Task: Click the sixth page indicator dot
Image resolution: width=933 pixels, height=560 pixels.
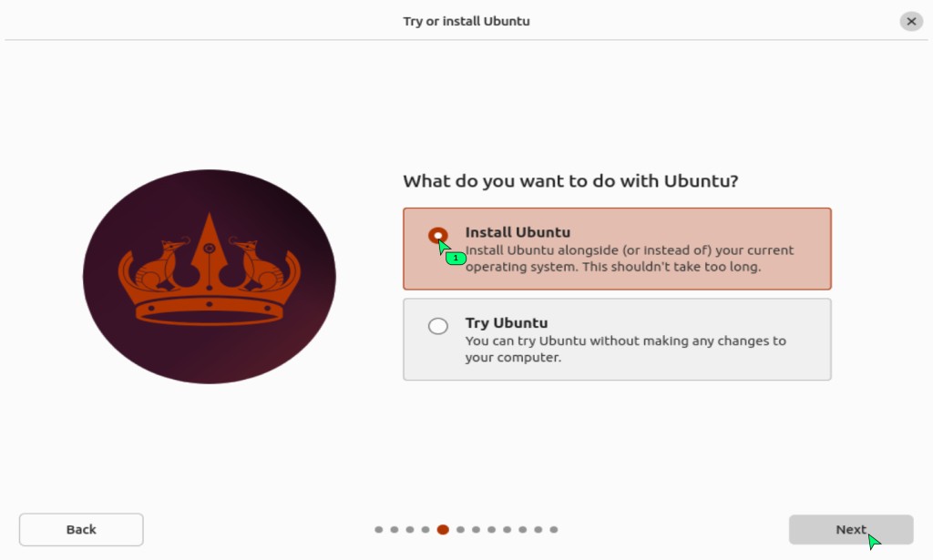Action: click(x=460, y=529)
